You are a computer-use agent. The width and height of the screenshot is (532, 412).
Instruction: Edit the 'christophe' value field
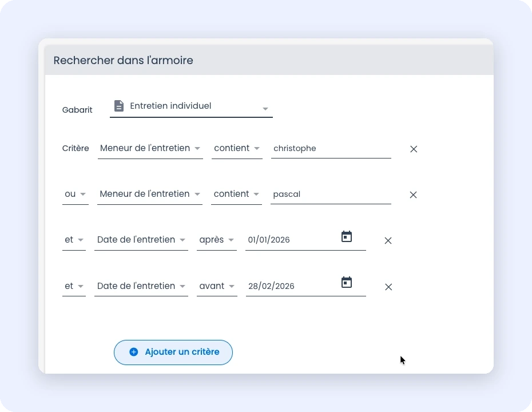(331, 149)
